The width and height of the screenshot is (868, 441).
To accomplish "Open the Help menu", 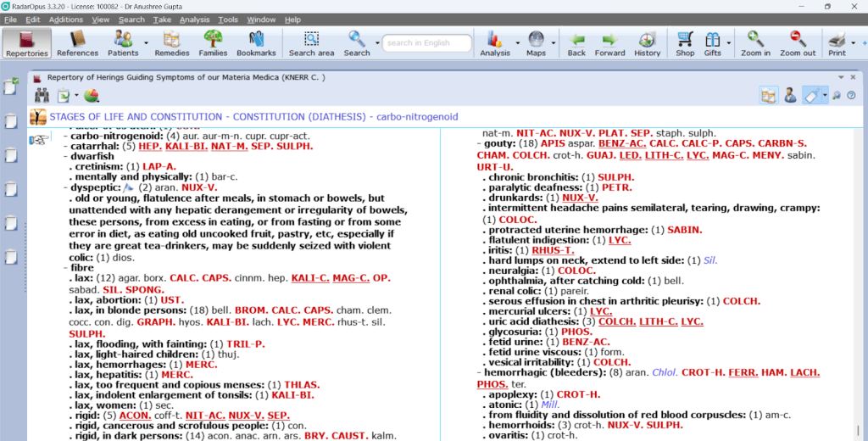I will [292, 20].
